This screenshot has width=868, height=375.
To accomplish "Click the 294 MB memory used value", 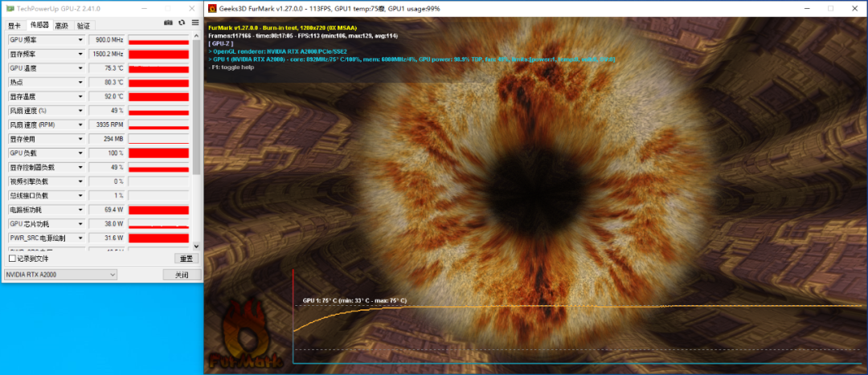I will pyautogui.click(x=107, y=139).
